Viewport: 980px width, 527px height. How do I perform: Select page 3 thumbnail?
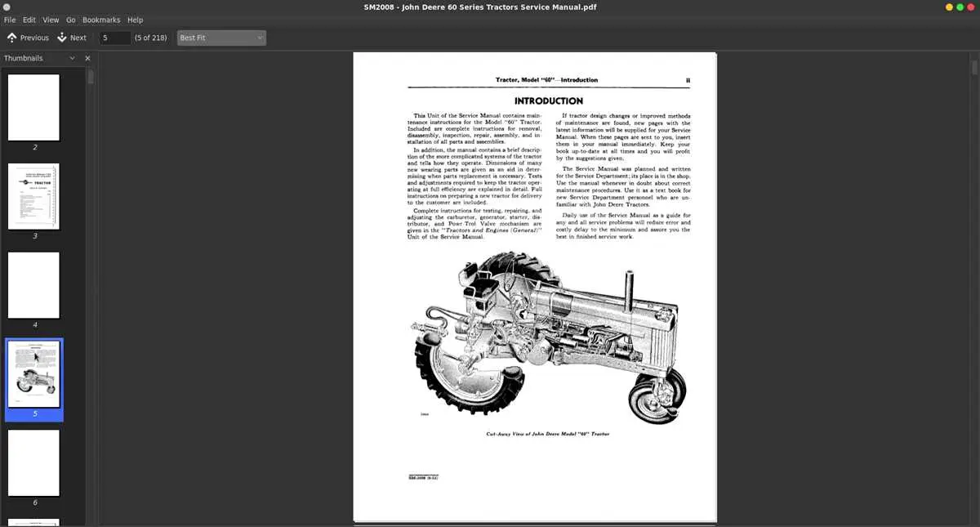[x=34, y=196]
